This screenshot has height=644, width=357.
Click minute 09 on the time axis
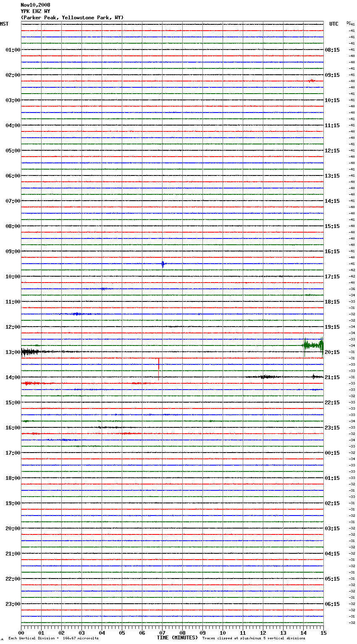click(x=203, y=633)
